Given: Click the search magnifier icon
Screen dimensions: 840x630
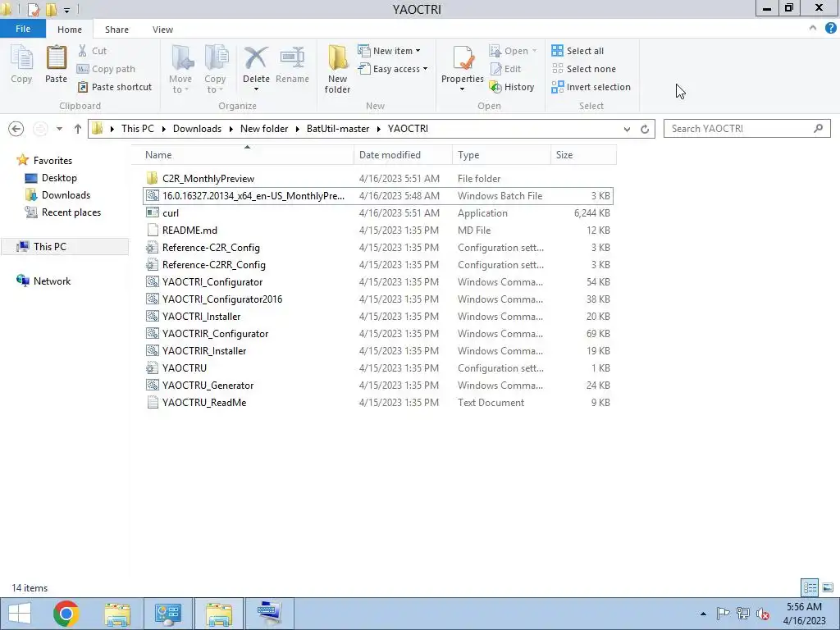Looking at the screenshot, I should (818, 129).
